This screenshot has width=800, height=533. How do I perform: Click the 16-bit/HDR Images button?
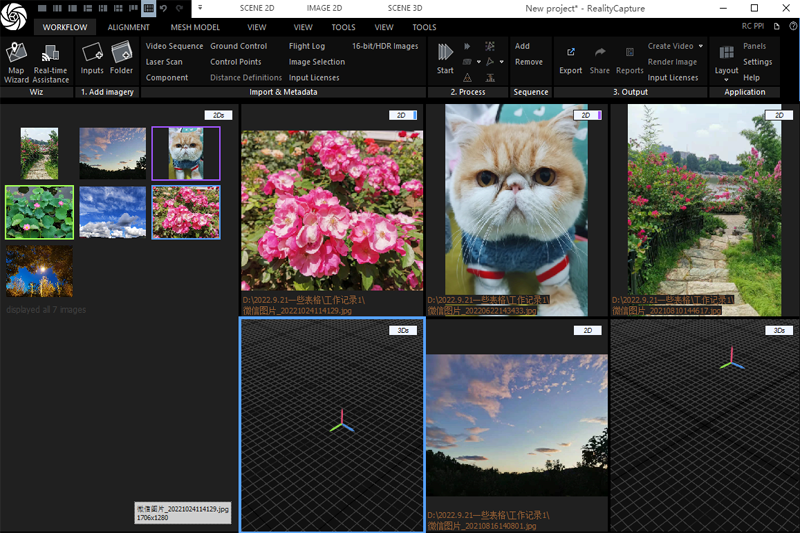tap(385, 46)
